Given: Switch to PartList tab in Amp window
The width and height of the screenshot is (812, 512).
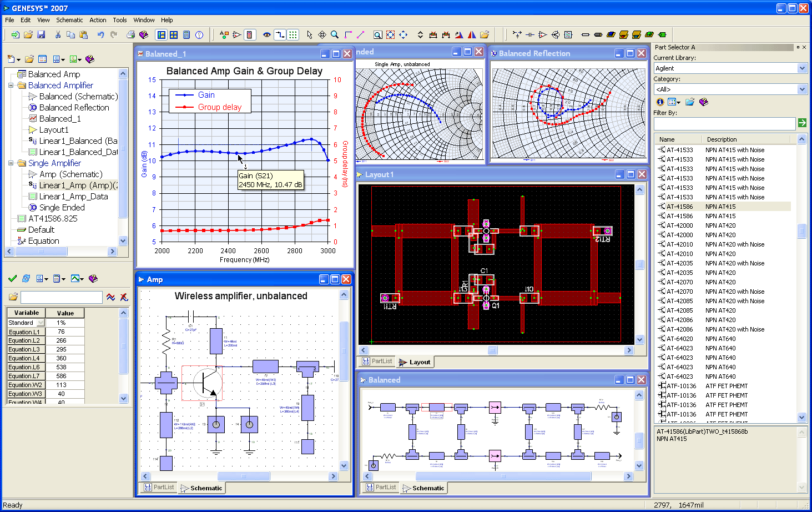Looking at the screenshot, I should 159,488.
